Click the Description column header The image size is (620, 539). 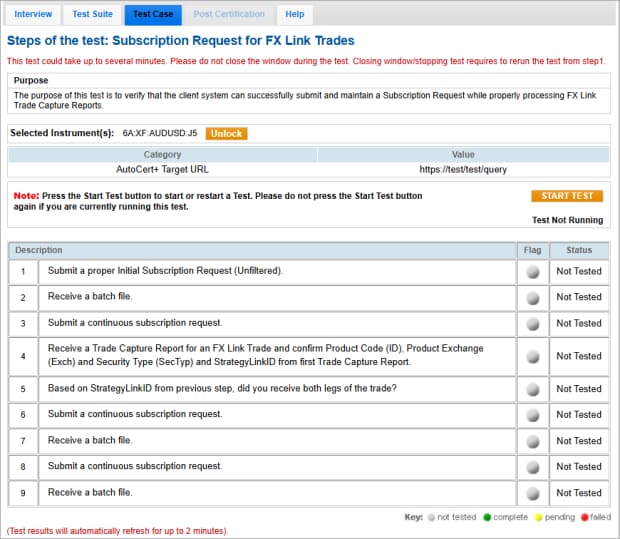tap(39, 250)
